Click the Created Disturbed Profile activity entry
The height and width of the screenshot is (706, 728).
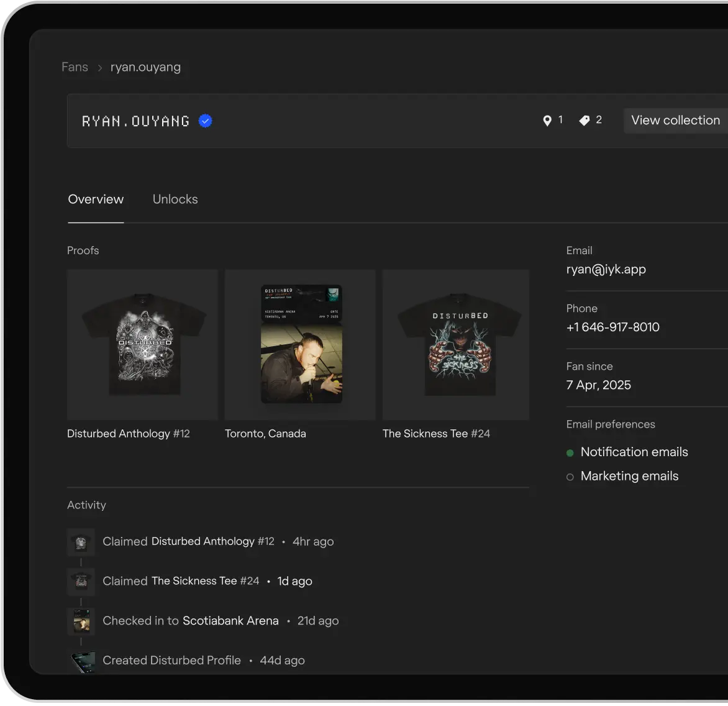tap(172, 661)
